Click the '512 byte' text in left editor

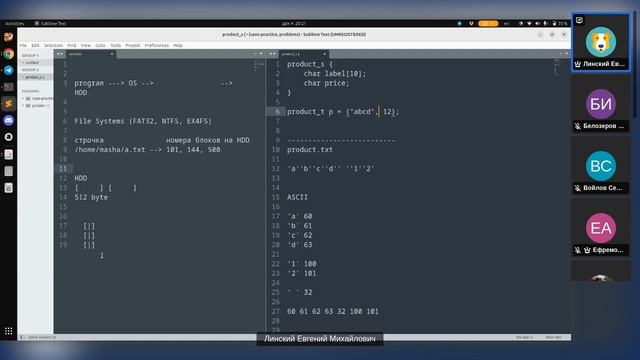pos(91,197)
